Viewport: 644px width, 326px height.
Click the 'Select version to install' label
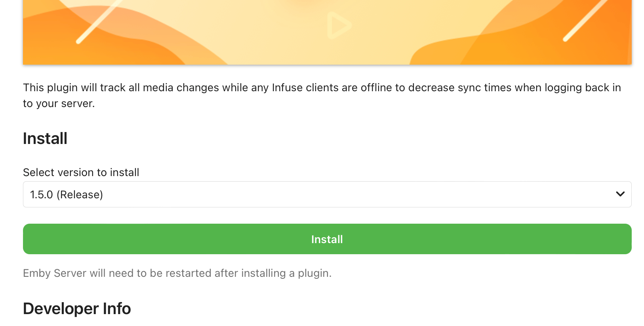click(x=81, y=173)
